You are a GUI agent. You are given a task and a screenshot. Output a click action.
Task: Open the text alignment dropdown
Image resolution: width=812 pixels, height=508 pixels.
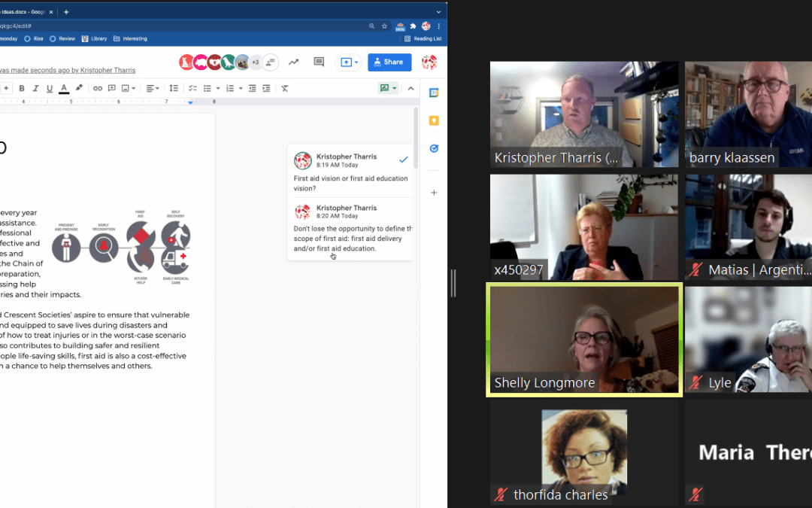(152, 89)
